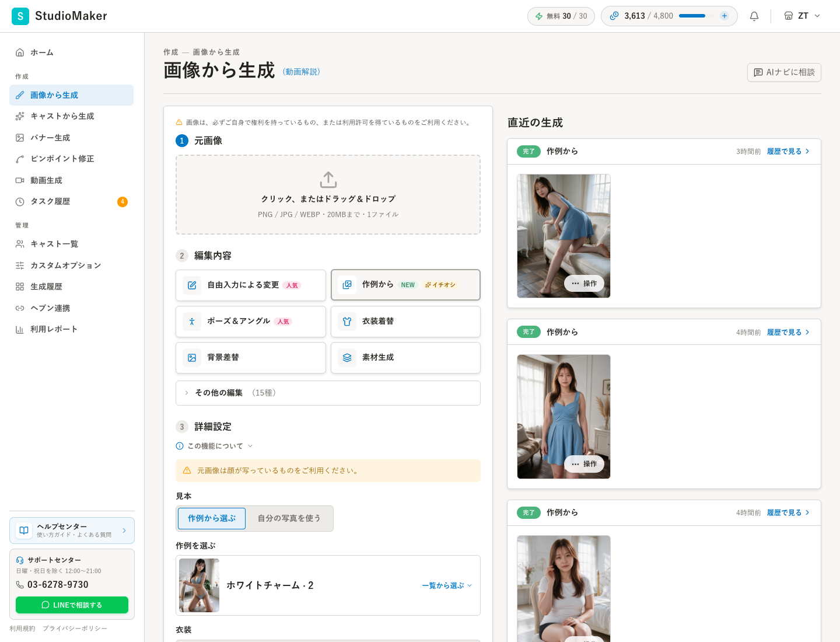Click the StudioMaker logo icon

tap(20, 16)
